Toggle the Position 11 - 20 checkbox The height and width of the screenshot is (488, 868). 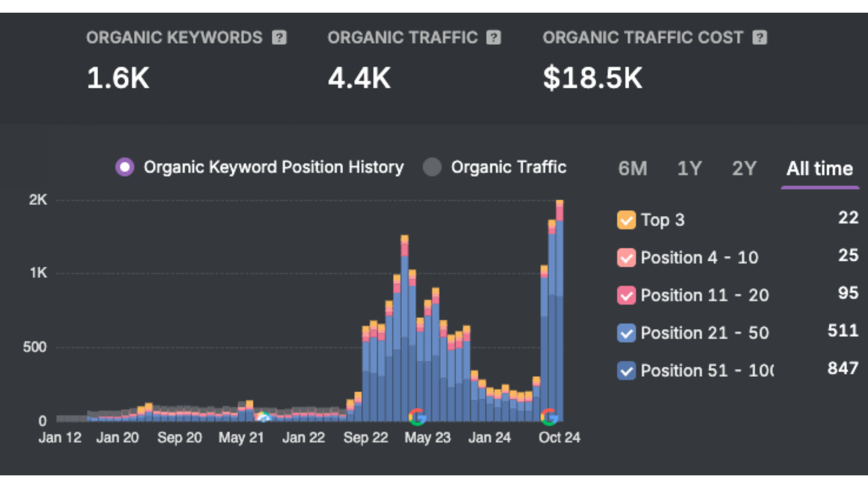626,296
